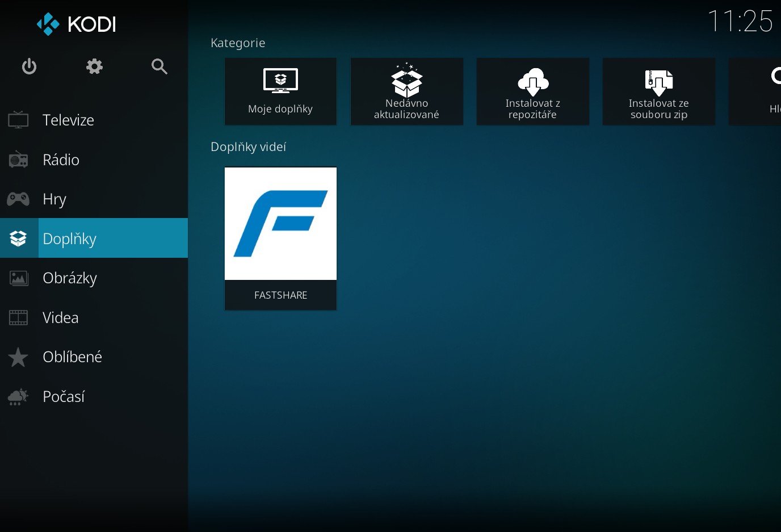Select Oblíbené in the main menu
The width and height of the screenshot is (781, 532).
click(x=94, y=357)
